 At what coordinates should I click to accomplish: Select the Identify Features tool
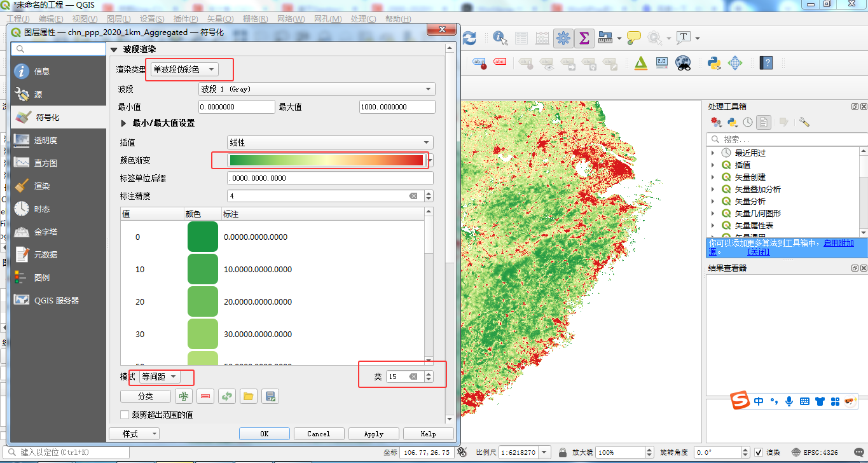500,38
